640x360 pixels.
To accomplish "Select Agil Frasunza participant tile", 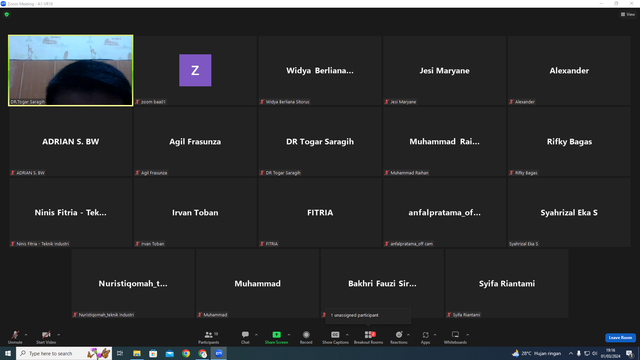I will pyautogui.click(x=195, y=141).
